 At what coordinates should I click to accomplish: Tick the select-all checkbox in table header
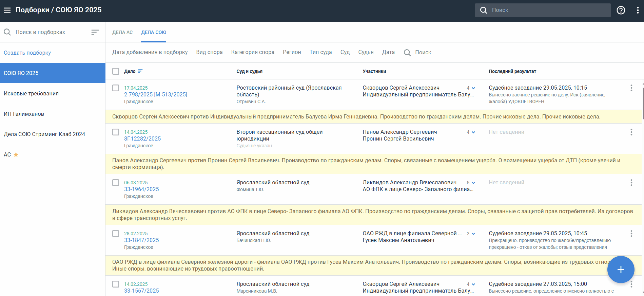pyautogui.click(x=116, y=71)
